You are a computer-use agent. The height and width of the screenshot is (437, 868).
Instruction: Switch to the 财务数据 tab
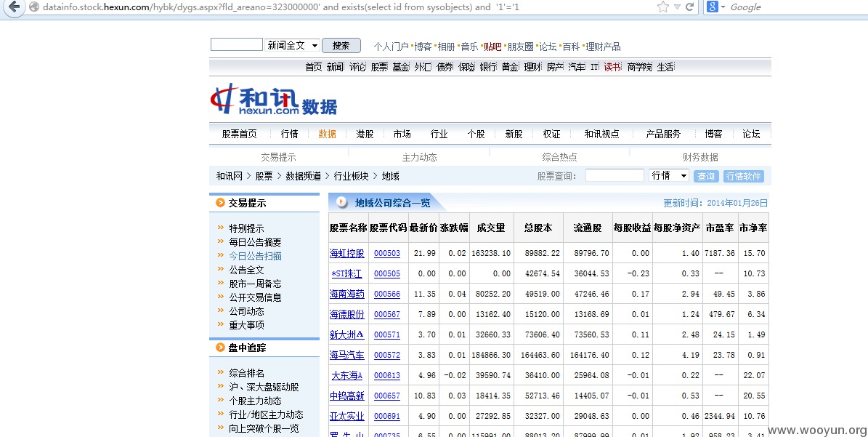coord(700,157)
